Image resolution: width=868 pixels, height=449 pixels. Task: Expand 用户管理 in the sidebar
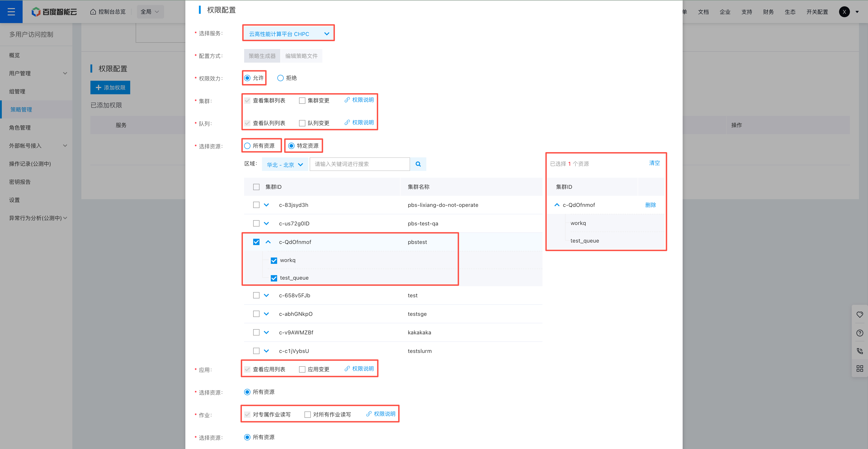pyautogui.click(x=36, y=73)
